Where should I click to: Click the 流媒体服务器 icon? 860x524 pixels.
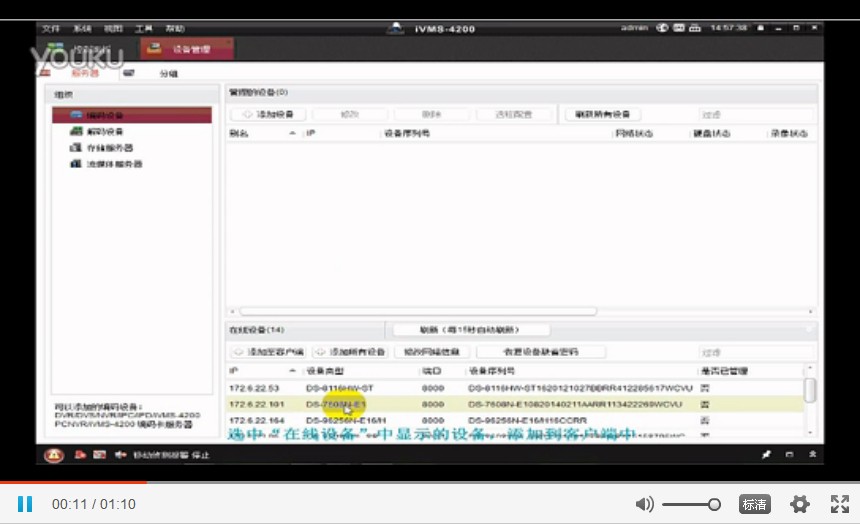[x=76, y=164]
